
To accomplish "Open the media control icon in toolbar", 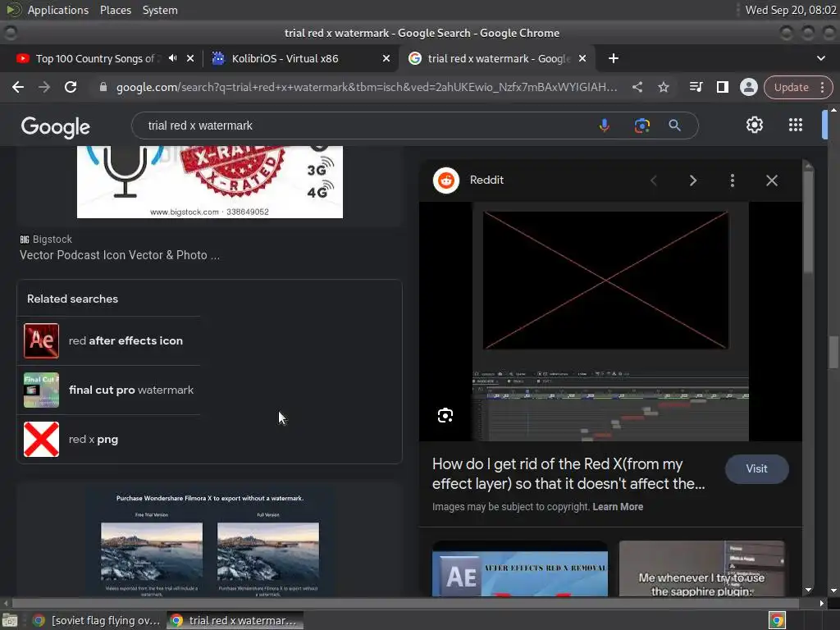I will [696, 87].
